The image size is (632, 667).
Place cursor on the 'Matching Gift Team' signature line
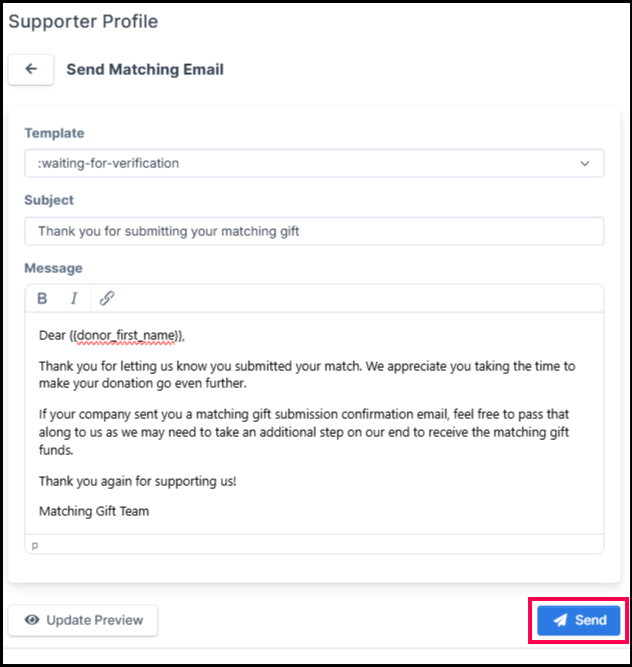pyautogui.click(x=94, y=511)
